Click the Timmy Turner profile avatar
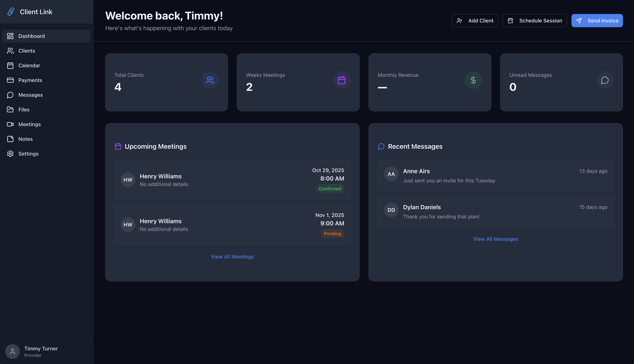 [13, 351]
